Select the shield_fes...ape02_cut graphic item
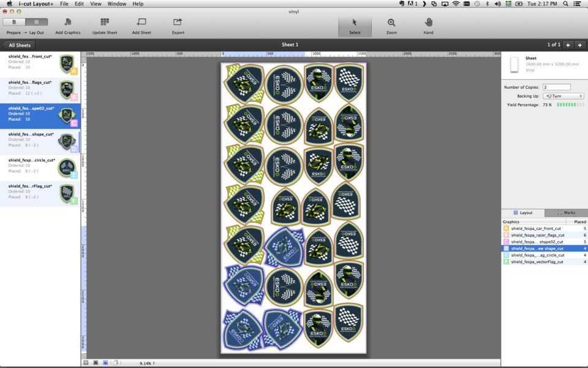 [x=40, y=116]
